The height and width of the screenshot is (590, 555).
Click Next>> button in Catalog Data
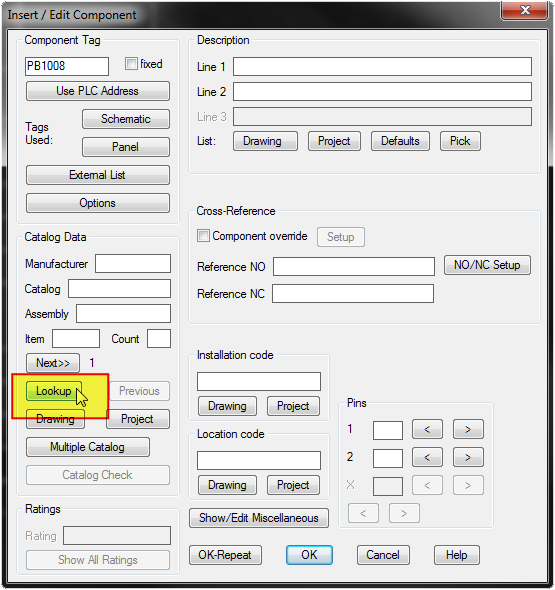click(x=53, y=363)
